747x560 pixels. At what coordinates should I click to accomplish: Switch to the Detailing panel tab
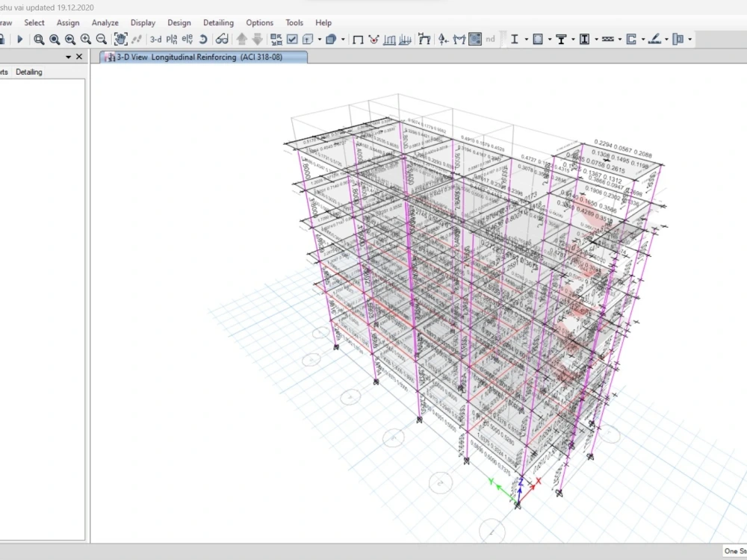coord(29,72)
